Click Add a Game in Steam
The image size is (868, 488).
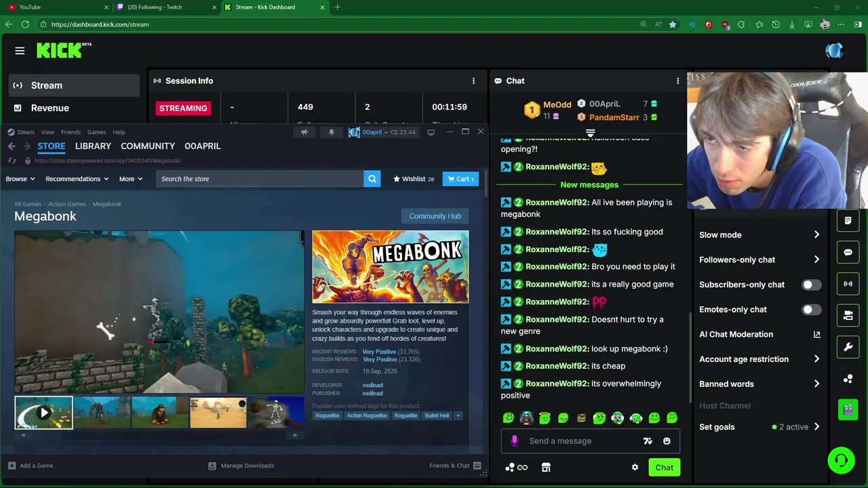pyautogui.click(x=31, y=466)
